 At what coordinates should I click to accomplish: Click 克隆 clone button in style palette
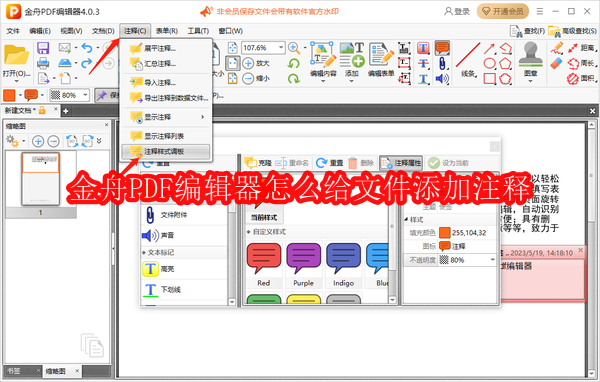pyautogui.click(x=258, y=163)
